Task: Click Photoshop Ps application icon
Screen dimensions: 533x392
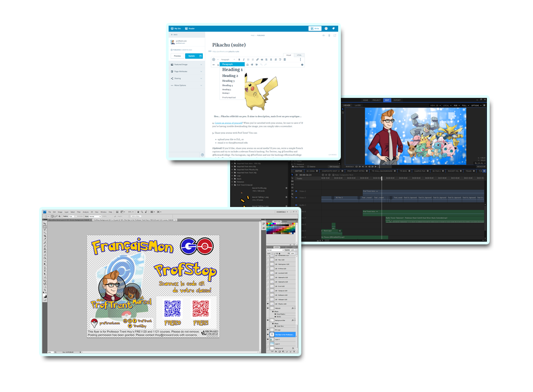Action: click(44, 212)
